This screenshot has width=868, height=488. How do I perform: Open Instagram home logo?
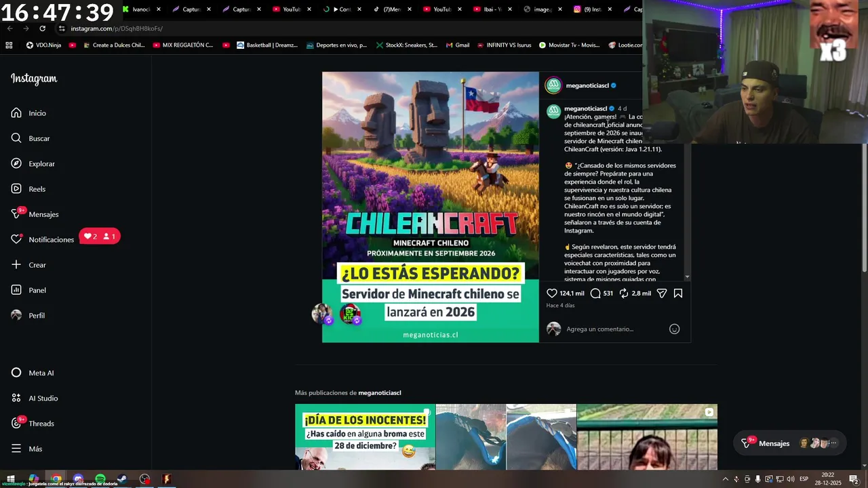click(34, 79)
